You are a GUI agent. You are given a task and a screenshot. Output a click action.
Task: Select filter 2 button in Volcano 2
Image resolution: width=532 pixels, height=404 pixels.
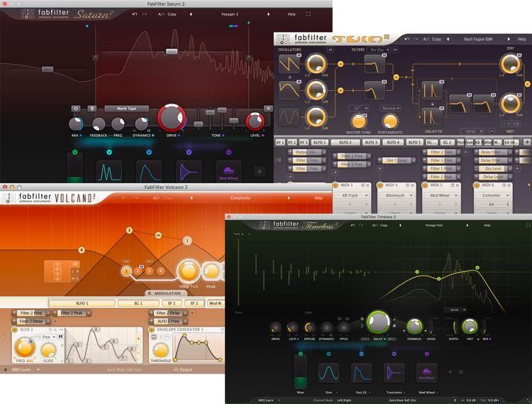138,271
